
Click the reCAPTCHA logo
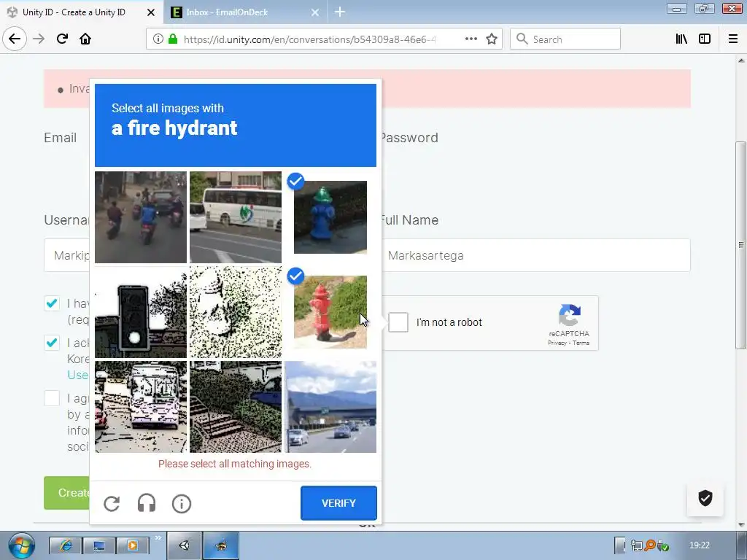pos(569,315)
